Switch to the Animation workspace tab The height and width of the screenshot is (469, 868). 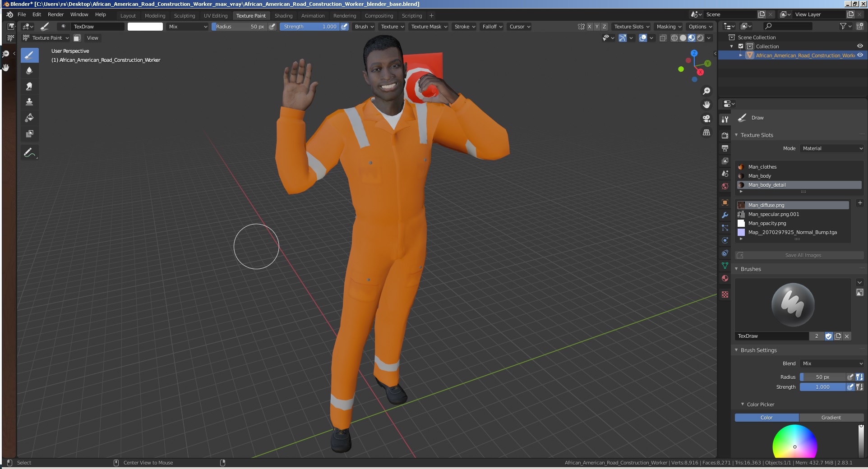313,16
